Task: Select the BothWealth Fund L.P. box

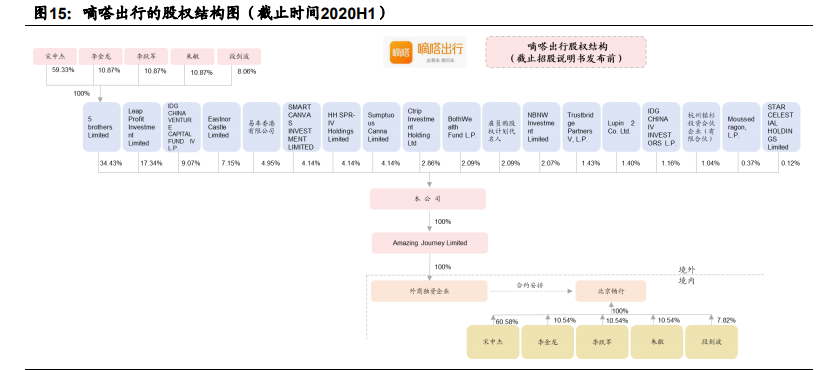Action: point(461,127)
